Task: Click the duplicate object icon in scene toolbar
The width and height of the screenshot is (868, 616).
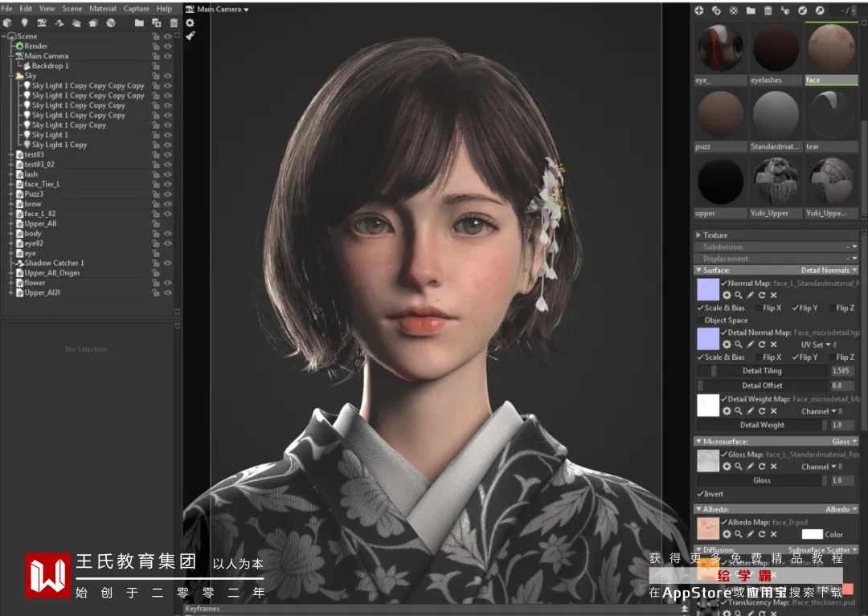Action: click(157, 22)
